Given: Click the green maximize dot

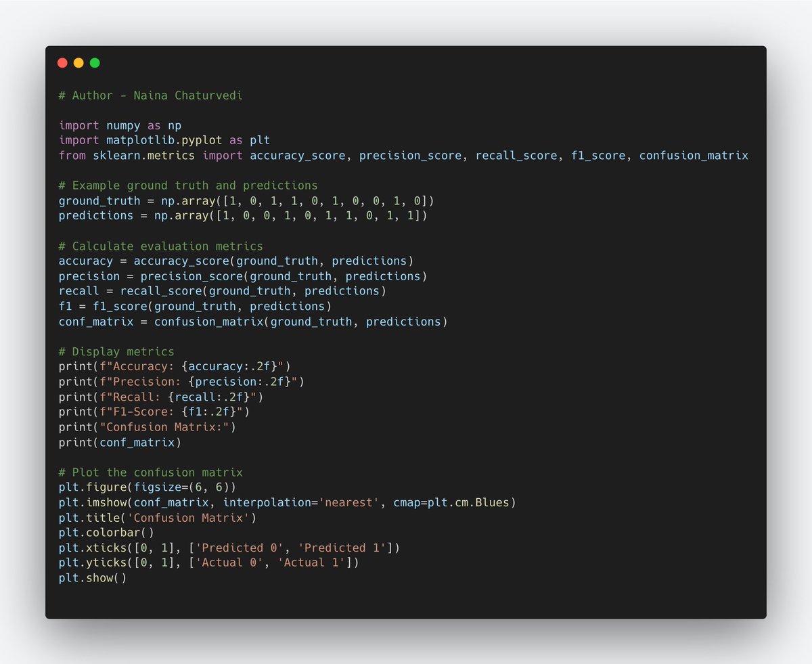Looking at the screenshot, I should 95,63.
